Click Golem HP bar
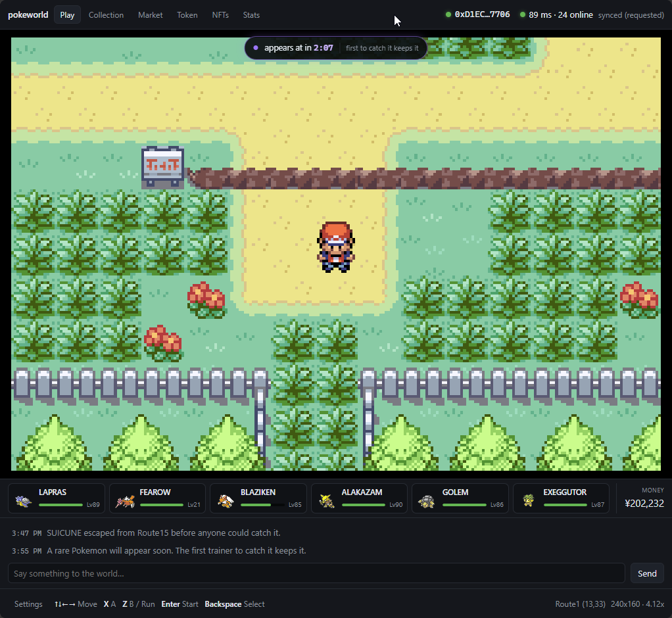Image resolution: width=672 pixels, height=618 pixels. pyautogui.click(x=464, y=505)
